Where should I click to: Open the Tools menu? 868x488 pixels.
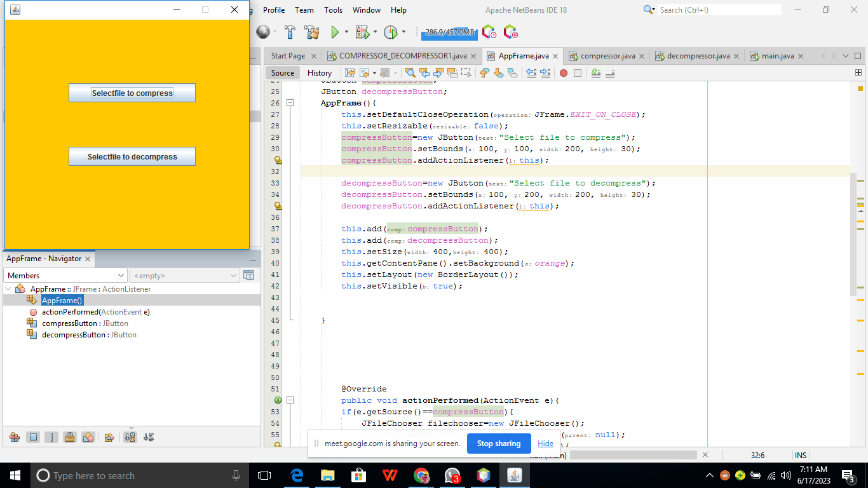pyautogui.click(x=333, y=10)
